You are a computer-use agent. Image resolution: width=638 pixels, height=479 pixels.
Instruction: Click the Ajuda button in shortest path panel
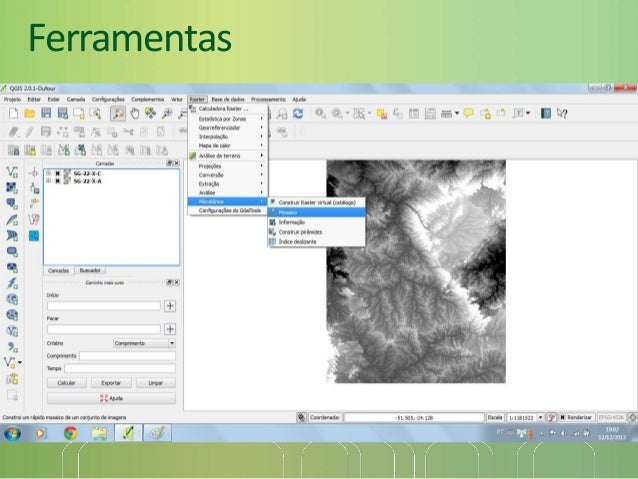[111, 398]
